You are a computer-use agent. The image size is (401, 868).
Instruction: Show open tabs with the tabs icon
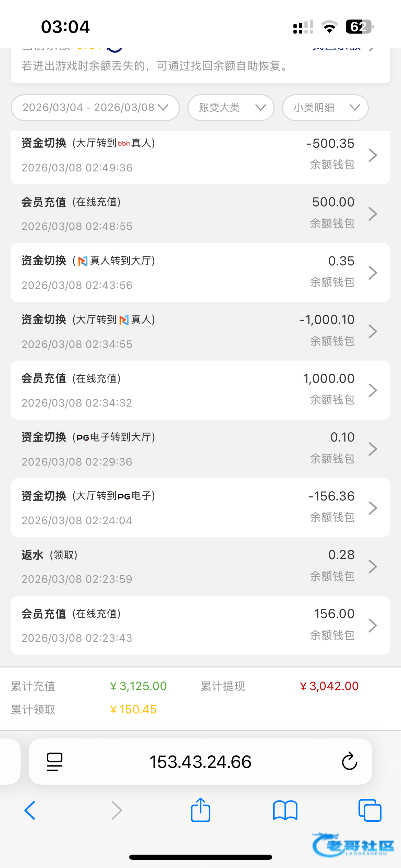click(369, 810)
